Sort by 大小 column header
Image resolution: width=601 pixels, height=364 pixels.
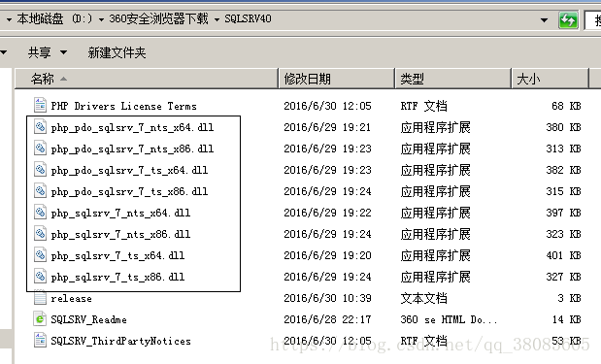click(x=550, y=79)
